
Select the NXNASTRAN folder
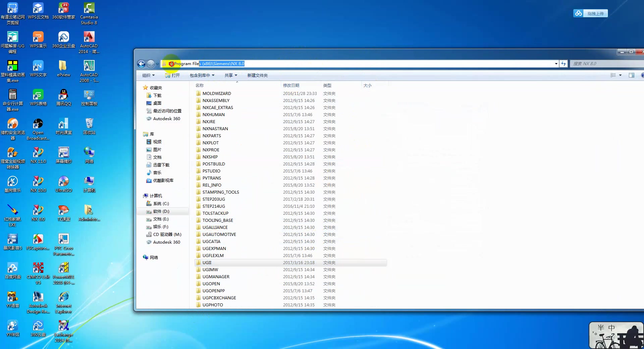pos(215,129)
